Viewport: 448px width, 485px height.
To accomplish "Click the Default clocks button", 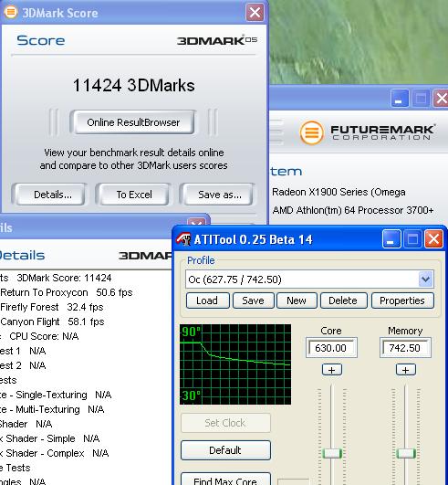I will (225, 450).
